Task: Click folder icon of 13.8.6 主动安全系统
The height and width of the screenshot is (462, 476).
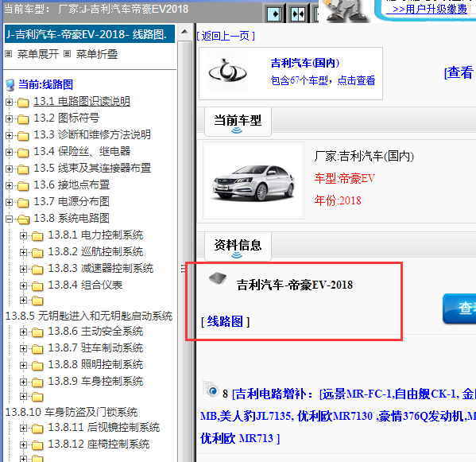Action: (x=37, y=332)
